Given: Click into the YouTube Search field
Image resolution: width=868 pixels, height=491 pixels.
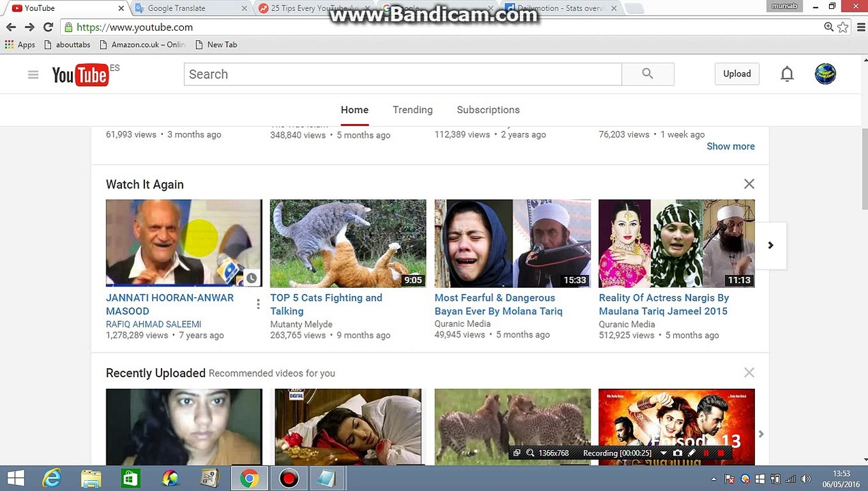Looking at the screenshot, I should point(402,74).
